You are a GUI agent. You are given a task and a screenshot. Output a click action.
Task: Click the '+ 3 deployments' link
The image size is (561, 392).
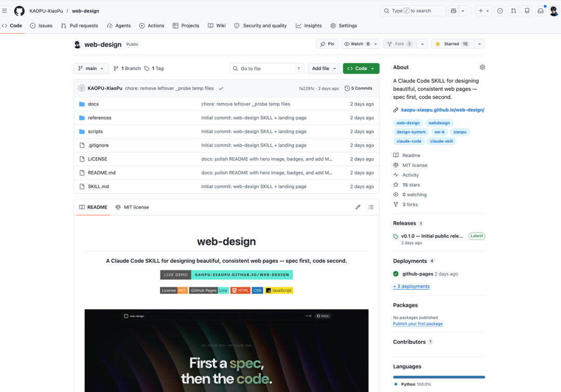click(x=411, y=286)
